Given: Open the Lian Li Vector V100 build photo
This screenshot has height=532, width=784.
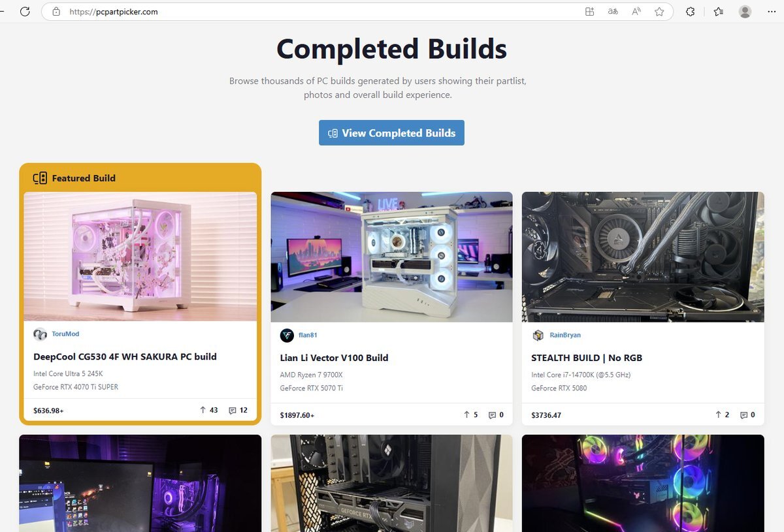Looking at the screenshot, I should pos(391,257).
